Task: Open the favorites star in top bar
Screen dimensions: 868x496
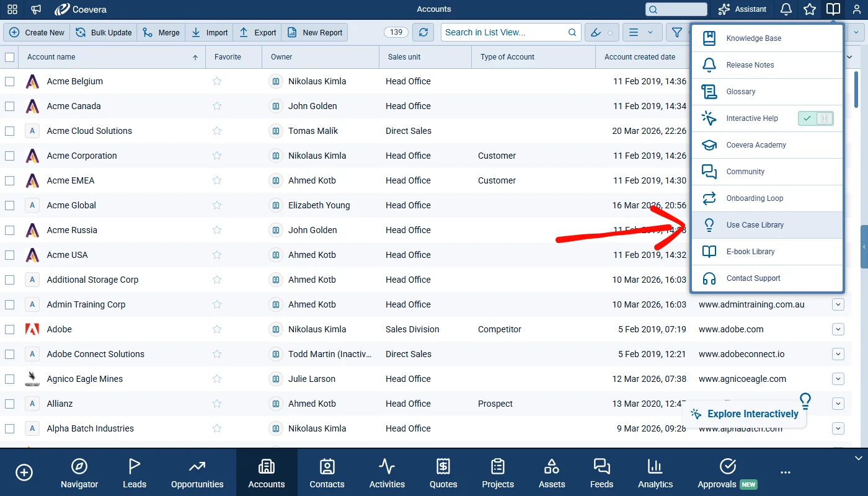Action: [x=810, y=9]
